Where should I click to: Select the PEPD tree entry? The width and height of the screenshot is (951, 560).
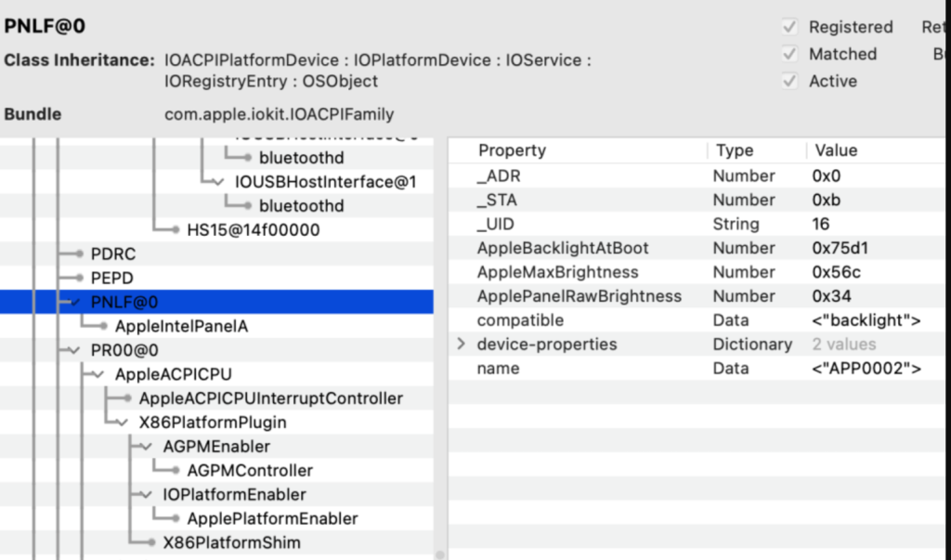[113, 278]
